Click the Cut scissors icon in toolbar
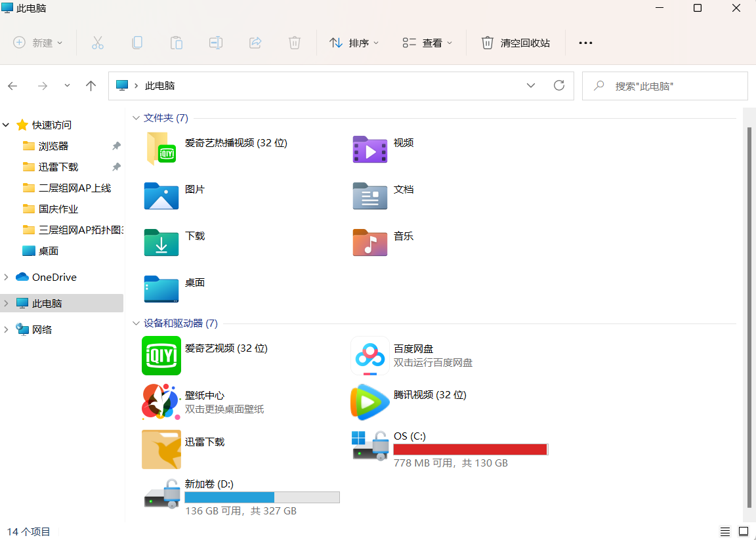The height and width of the screenshot is (540, 756). tap(98, 43)
